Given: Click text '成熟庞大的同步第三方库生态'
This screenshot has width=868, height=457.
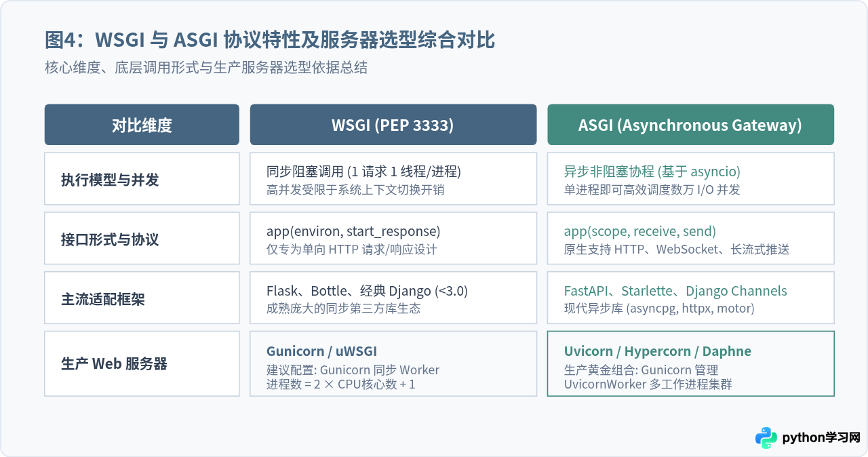Looking at the screenshot, I should (343, 309).
